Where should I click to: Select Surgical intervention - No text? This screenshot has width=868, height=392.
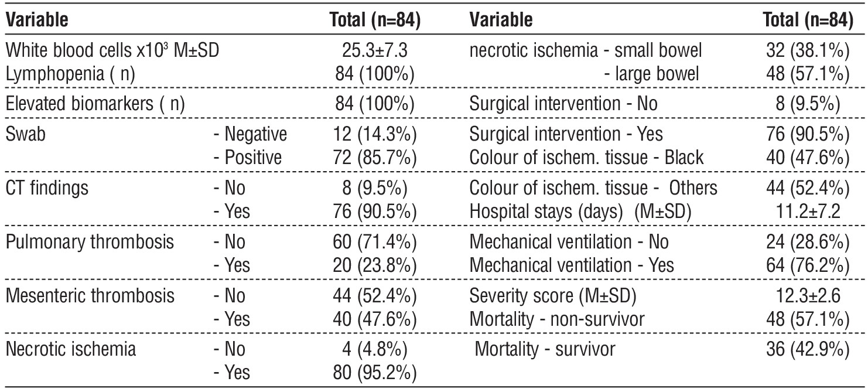[563, 104]
